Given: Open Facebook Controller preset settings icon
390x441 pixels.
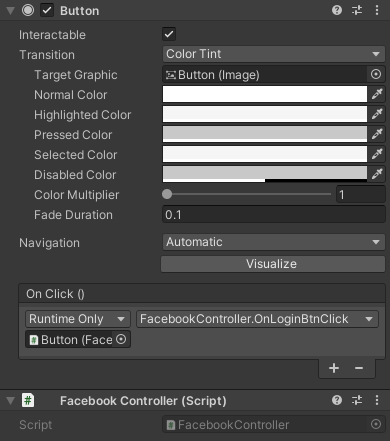Looking at the screenshot, I should point(357,400).
